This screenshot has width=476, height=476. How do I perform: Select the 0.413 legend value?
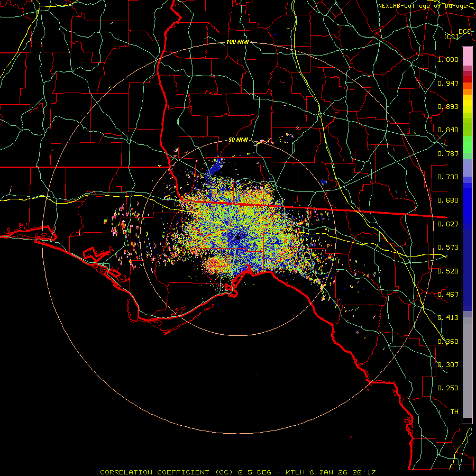tap(448, 318)
